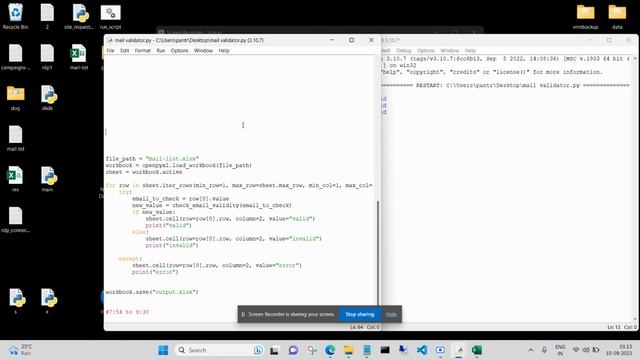
Task: Open the File menu in mail validator editor
Action: pyautogui.click(x=110, y=51)
